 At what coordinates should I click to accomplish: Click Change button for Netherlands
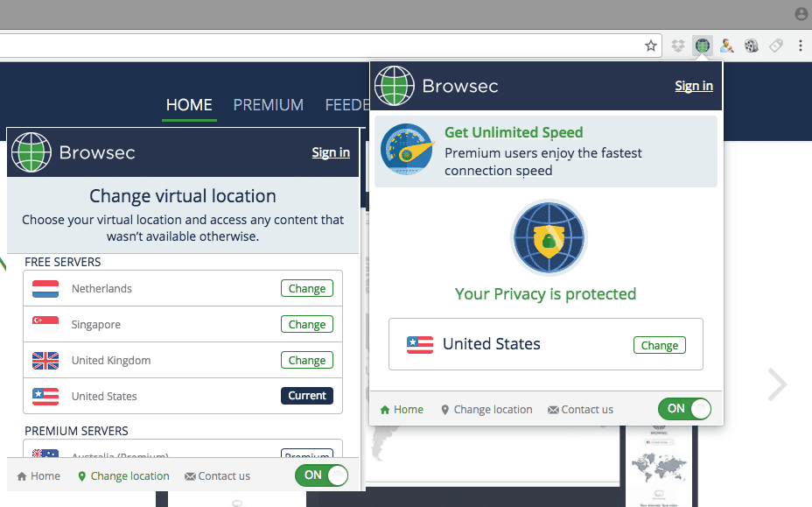[x=307, y=288]
